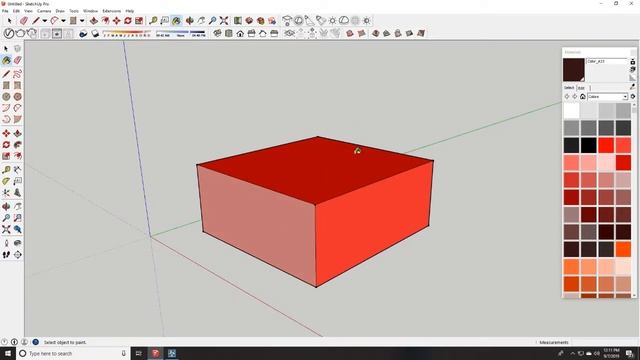Click the Zoom Extents icon in top toolbar
This screenshot has width=640, height=360.
pos(224,20)
